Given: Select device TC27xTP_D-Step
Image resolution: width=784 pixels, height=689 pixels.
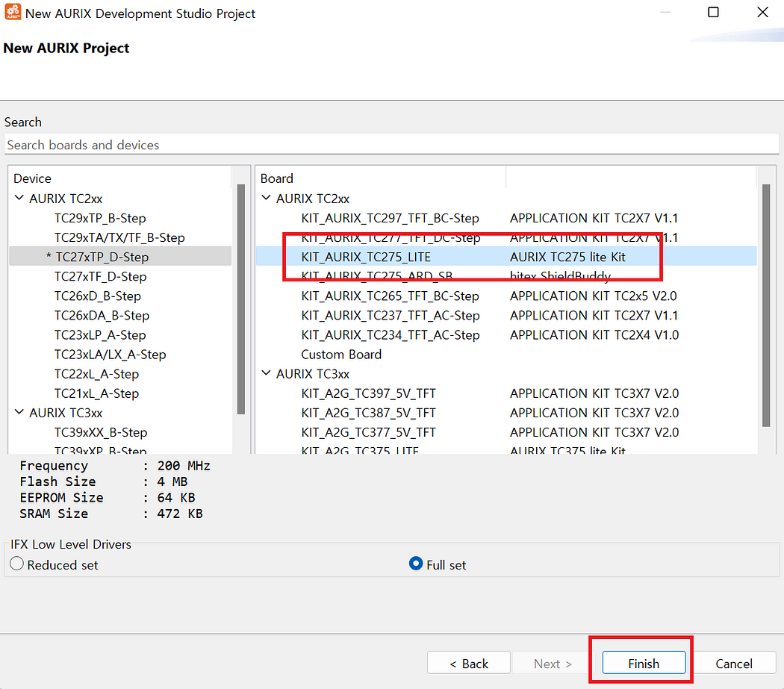Looking at the screenshot, I should click(x=102, y=257).
